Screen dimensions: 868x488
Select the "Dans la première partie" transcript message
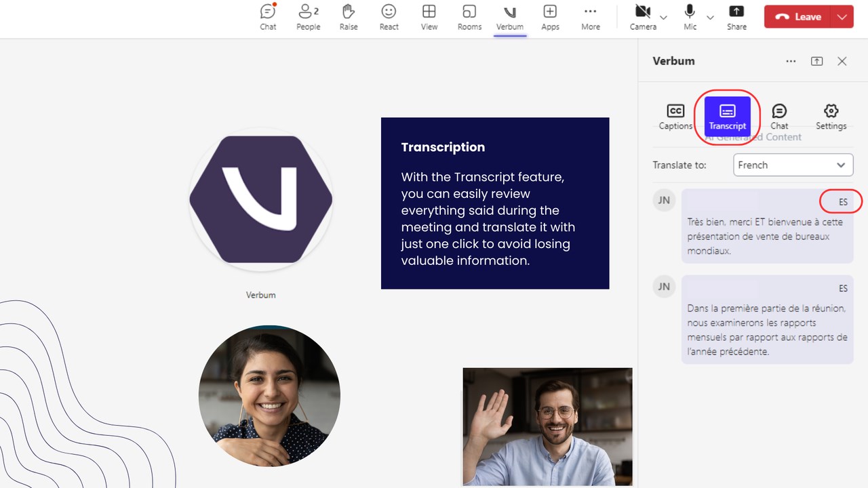point(767,319)
